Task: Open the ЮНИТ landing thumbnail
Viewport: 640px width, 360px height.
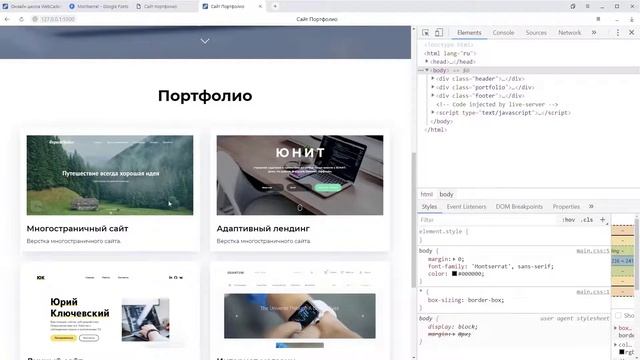Action: click(300, 175)
